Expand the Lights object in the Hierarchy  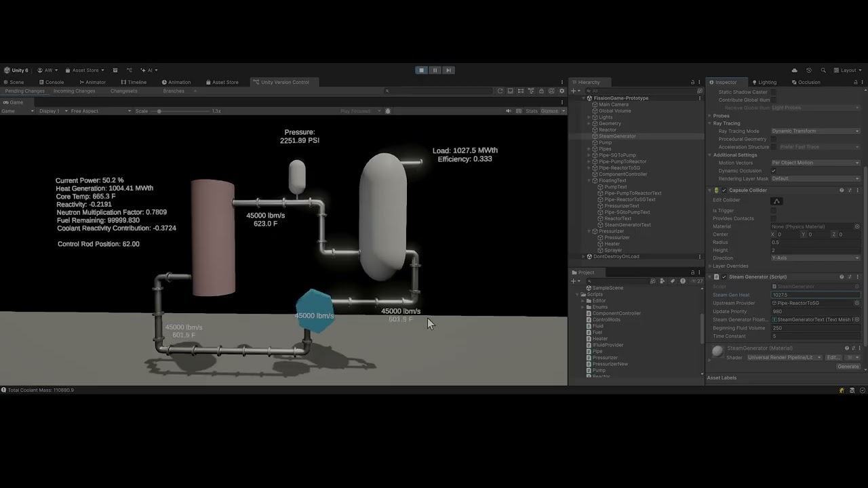pyautogui.click(x=589, y=117)
